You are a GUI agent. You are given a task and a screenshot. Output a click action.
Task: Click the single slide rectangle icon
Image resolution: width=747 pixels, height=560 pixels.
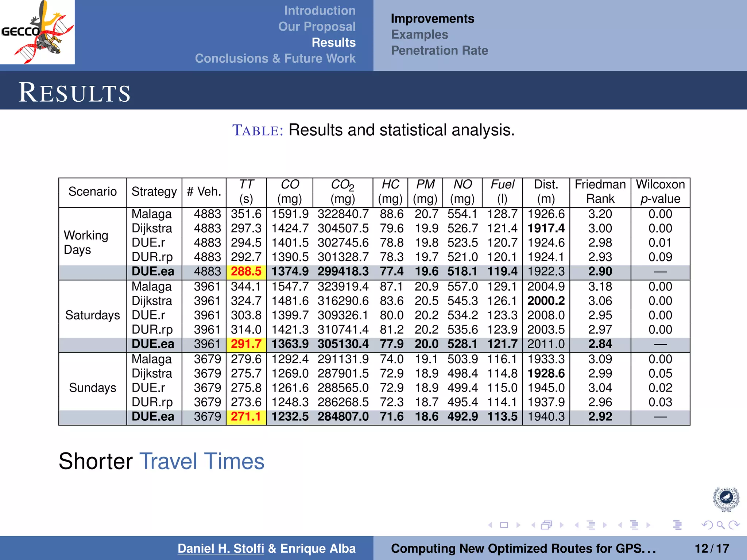pyautogui.click(x=504, y=525)
